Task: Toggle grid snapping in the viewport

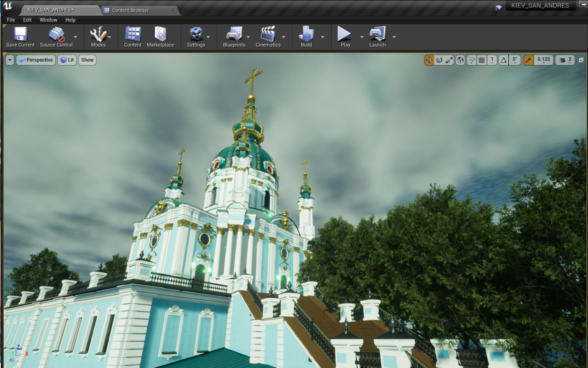Action: click(x=482, y=60)
